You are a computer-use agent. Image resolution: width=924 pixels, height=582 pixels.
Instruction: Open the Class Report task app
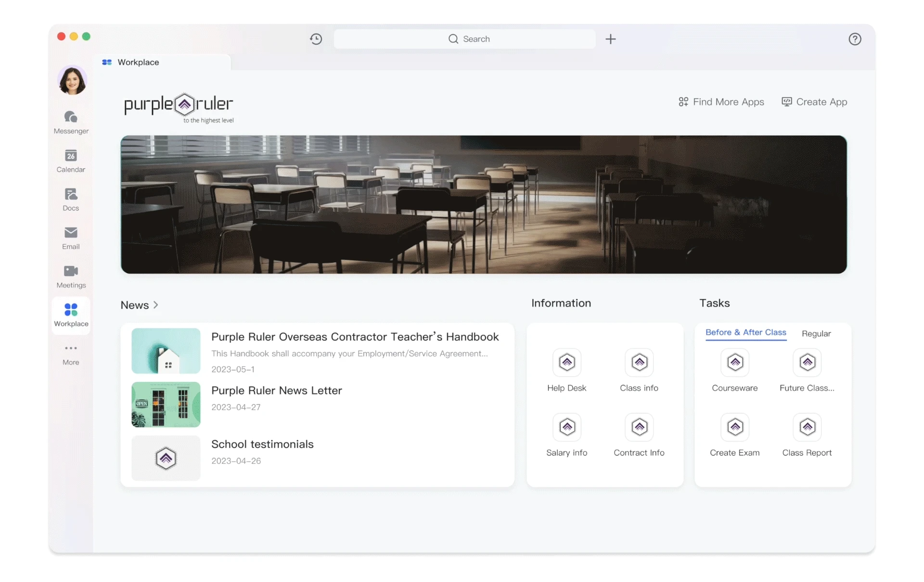click(807, 435)
